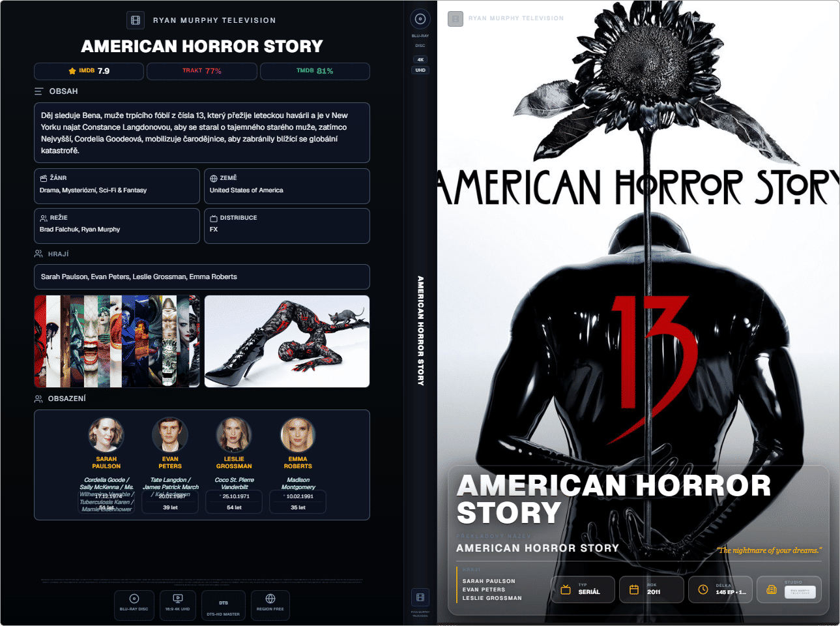Click Evan Peters' cast portrait
This screenshot has height=626, width=840.
pos(170,435)
